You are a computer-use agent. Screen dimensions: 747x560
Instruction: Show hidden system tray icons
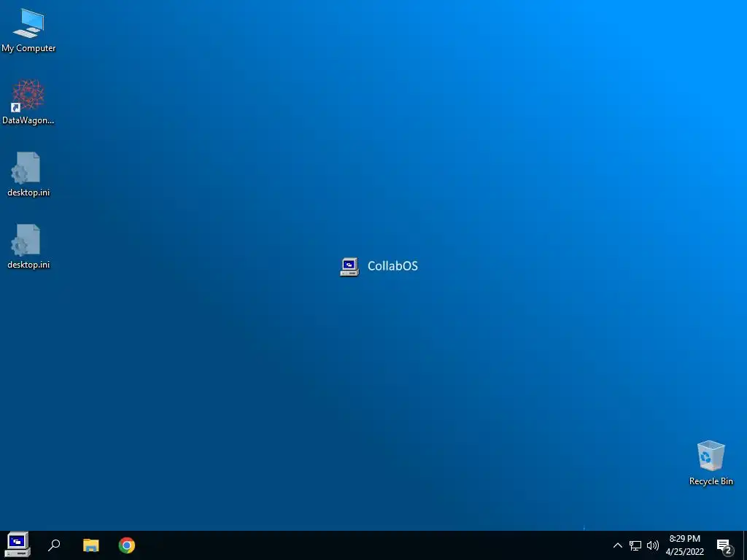[617, 545]
